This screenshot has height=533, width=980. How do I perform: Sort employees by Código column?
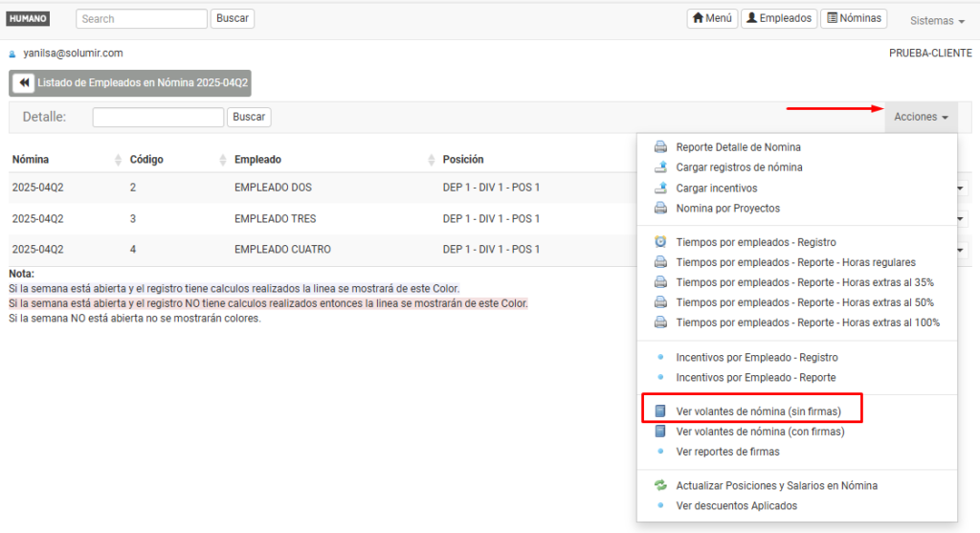[146, 160]
